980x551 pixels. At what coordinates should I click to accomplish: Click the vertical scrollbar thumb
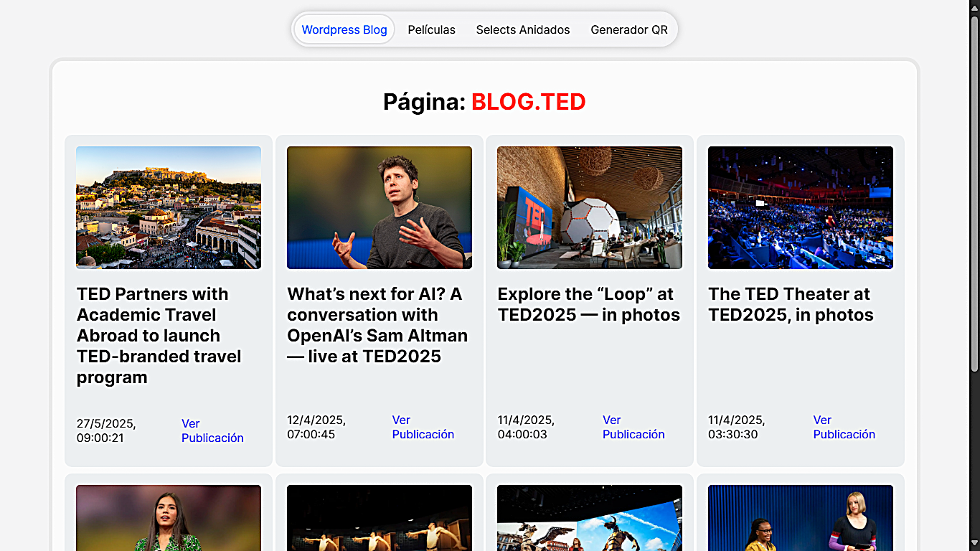pos(974,194)
